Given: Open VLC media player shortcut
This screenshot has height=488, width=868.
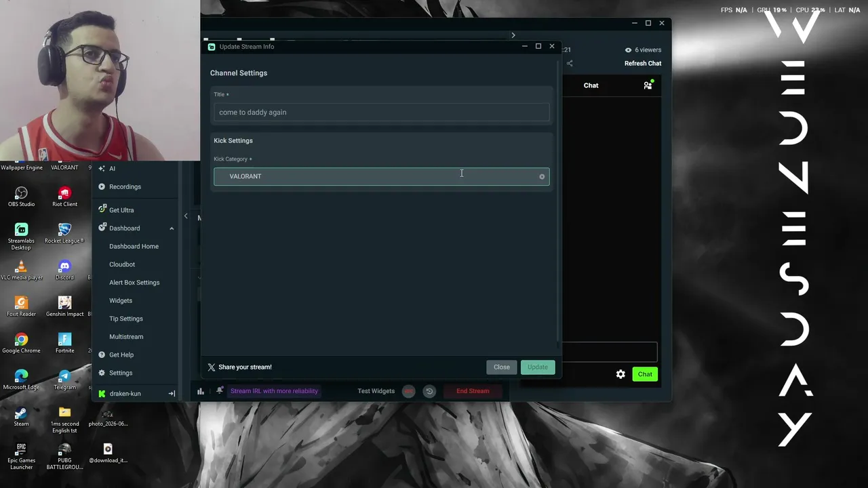Looking at the screenshot, I should [21, 270].
